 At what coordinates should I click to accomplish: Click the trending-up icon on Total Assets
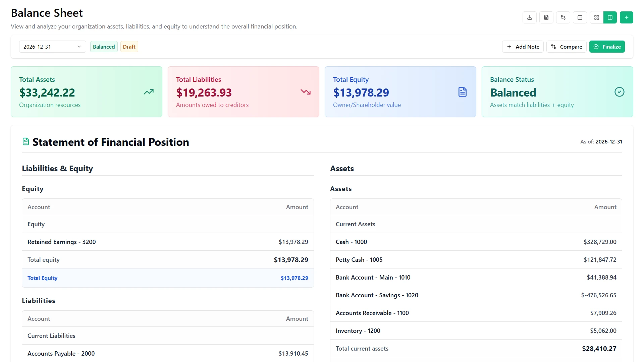pyautogui.click(x=149, y=92)
